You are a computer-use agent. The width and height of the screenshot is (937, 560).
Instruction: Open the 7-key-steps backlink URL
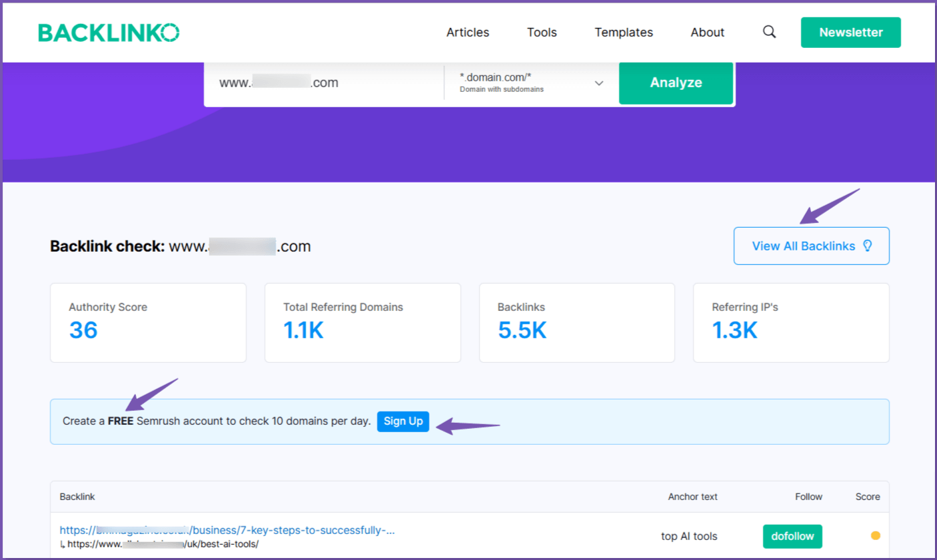coord(227,530)
